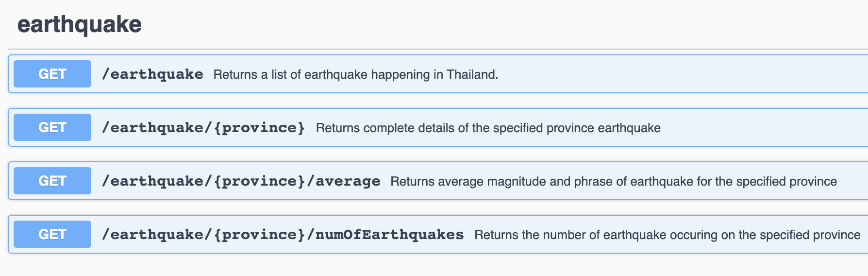Screen dimensions: 868x276
Task: Open the /earthquake/{province}/average path link
Action: coord(241,181)
